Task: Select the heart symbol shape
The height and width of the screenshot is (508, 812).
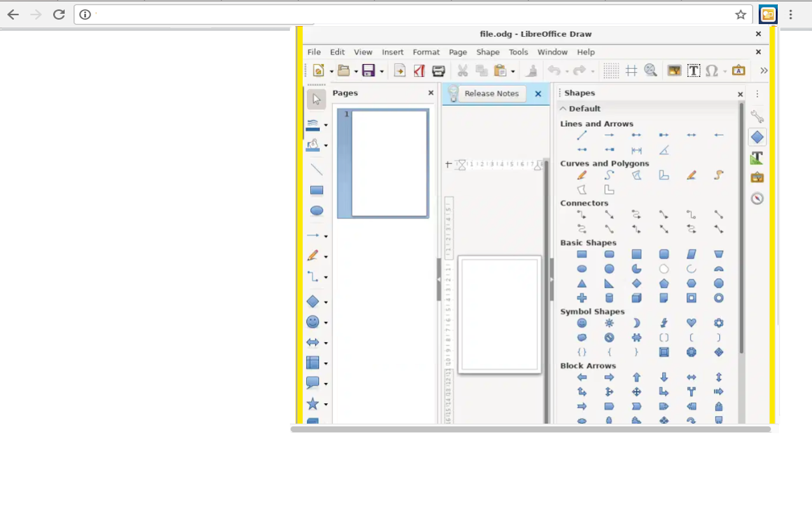Action: 691,323
